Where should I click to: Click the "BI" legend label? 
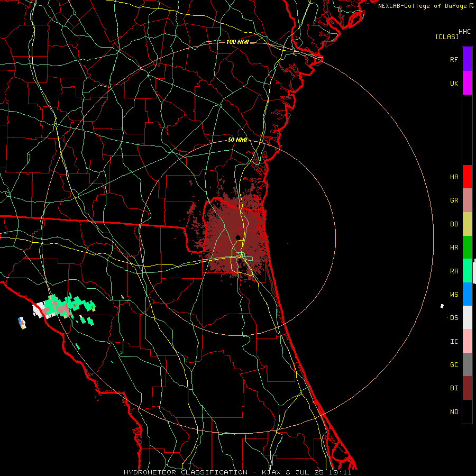[x=454, y=388]
